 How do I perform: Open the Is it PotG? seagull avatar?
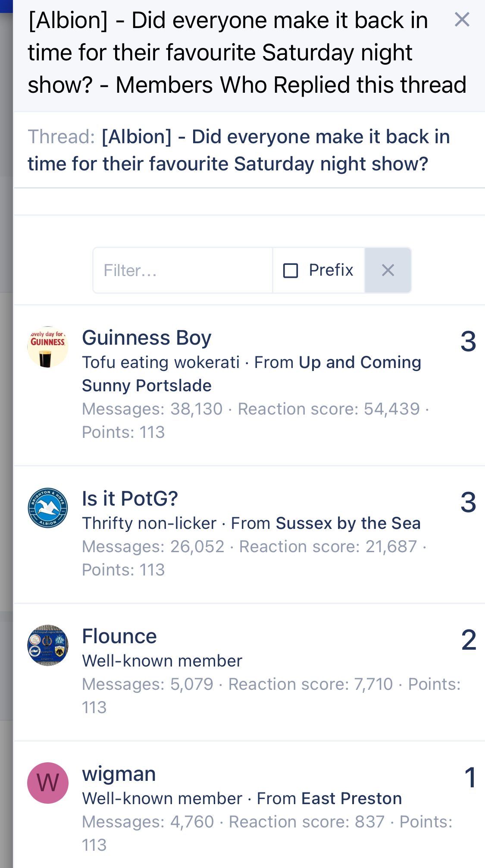point(48,508)
